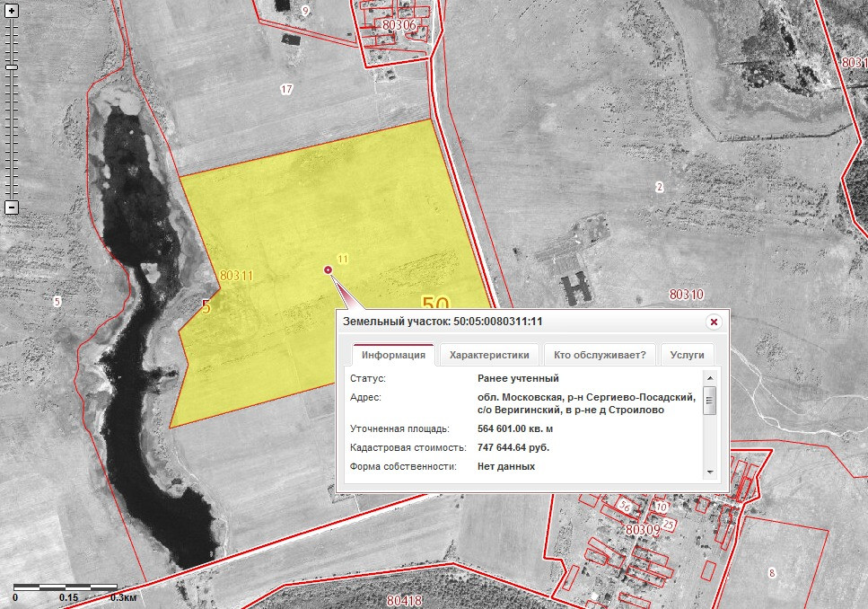
Task: Switch to the Характеристики tab
Action: [x=494, y=354]
